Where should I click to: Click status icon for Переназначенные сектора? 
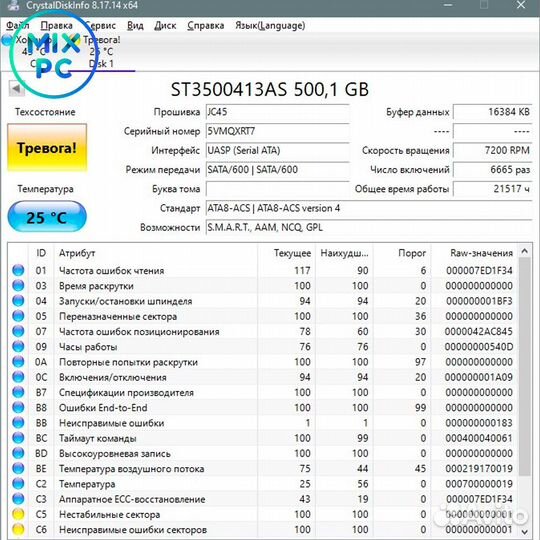18,316
